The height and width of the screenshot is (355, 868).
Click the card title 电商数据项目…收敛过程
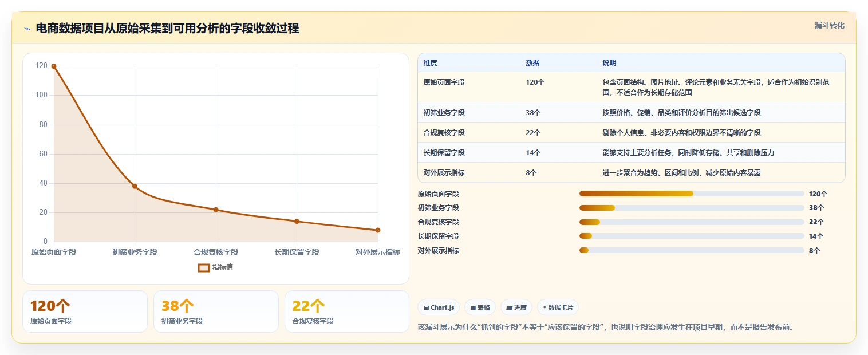click(167, 29)
